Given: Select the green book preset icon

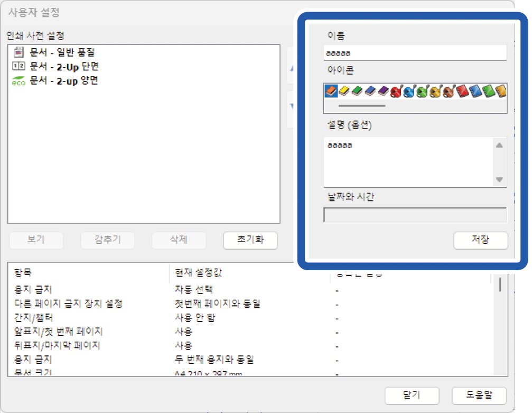Looking at the screenshot, I should tap(357, 91).
